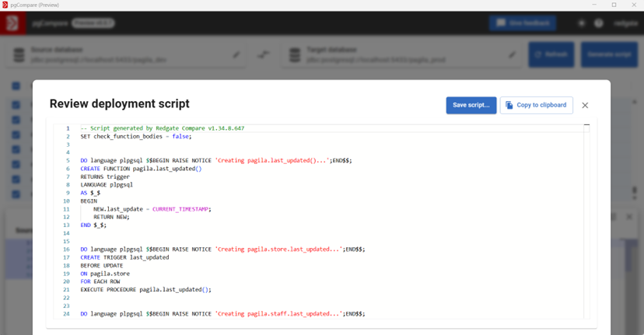
Task: Open the Give feedback form
Action: point(523,23)
